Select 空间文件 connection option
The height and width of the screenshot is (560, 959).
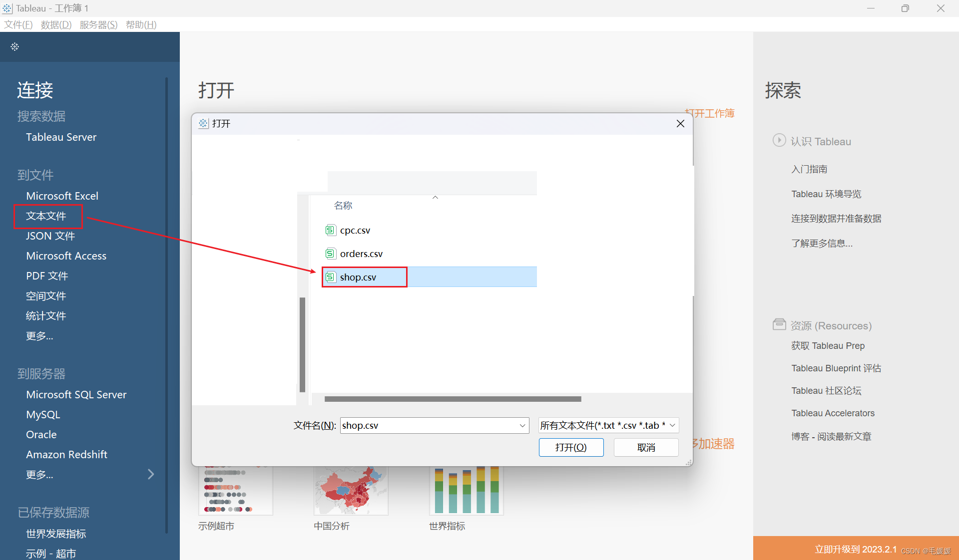coord(46,295)
